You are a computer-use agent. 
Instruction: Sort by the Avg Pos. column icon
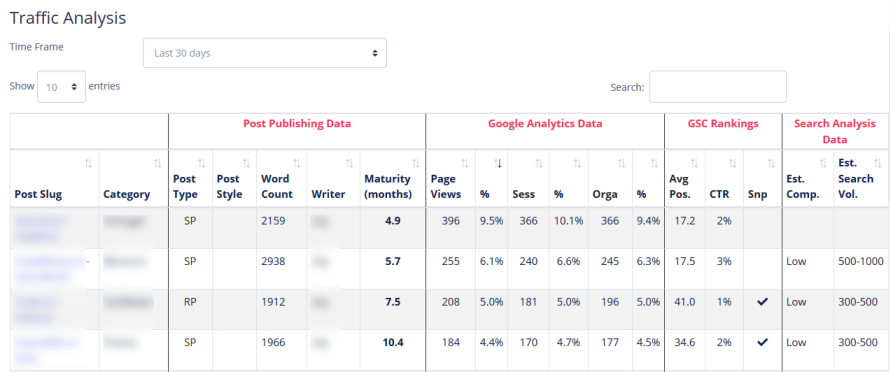click(695, 164)
